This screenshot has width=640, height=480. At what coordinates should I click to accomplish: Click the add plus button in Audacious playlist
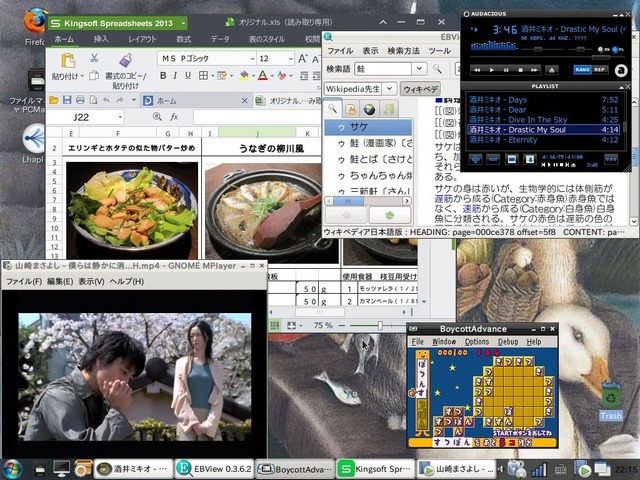pos(475,159)
